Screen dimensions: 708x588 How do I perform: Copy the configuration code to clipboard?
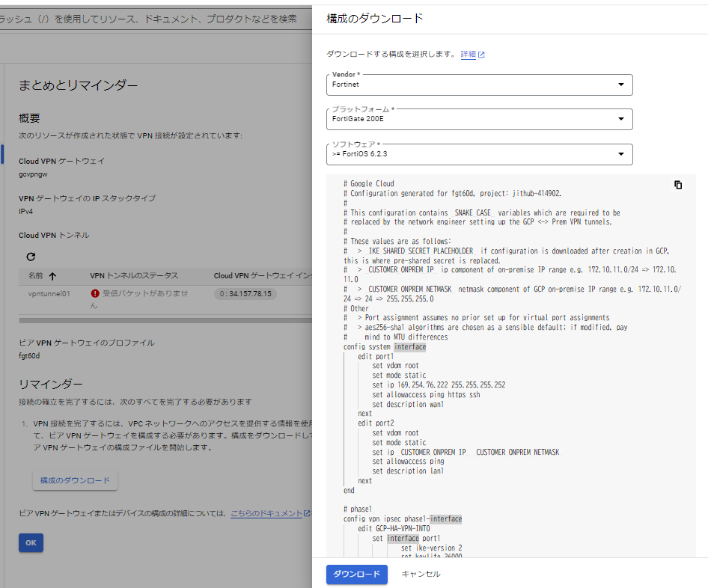(x=678, y=185)
